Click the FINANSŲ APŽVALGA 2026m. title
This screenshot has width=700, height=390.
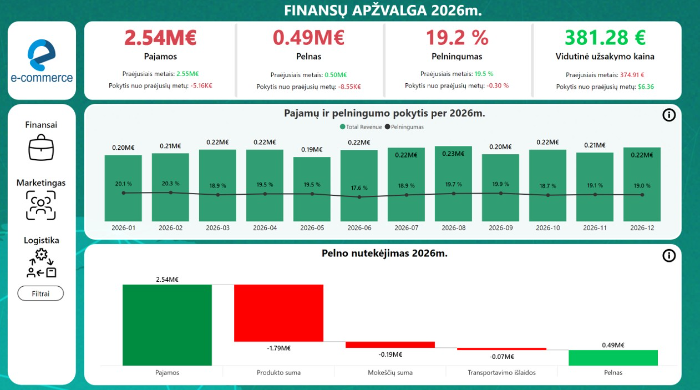click(x=383, y=10)
